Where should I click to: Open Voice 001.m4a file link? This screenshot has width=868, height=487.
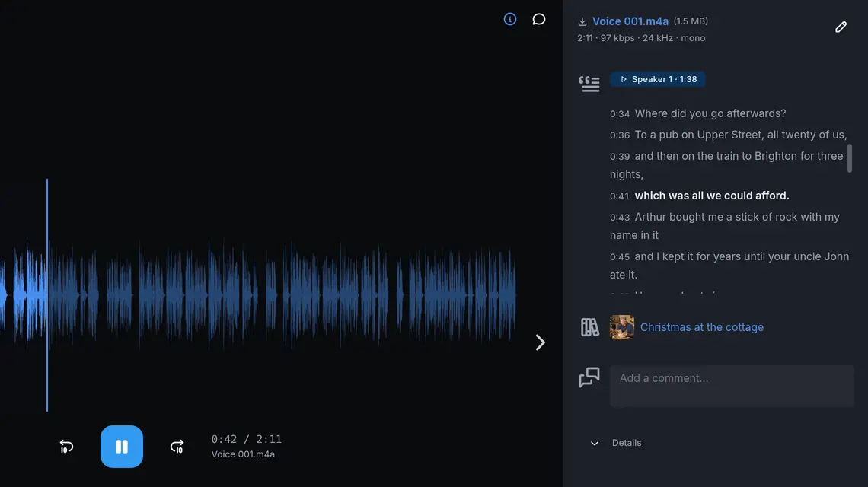point(630,21)
